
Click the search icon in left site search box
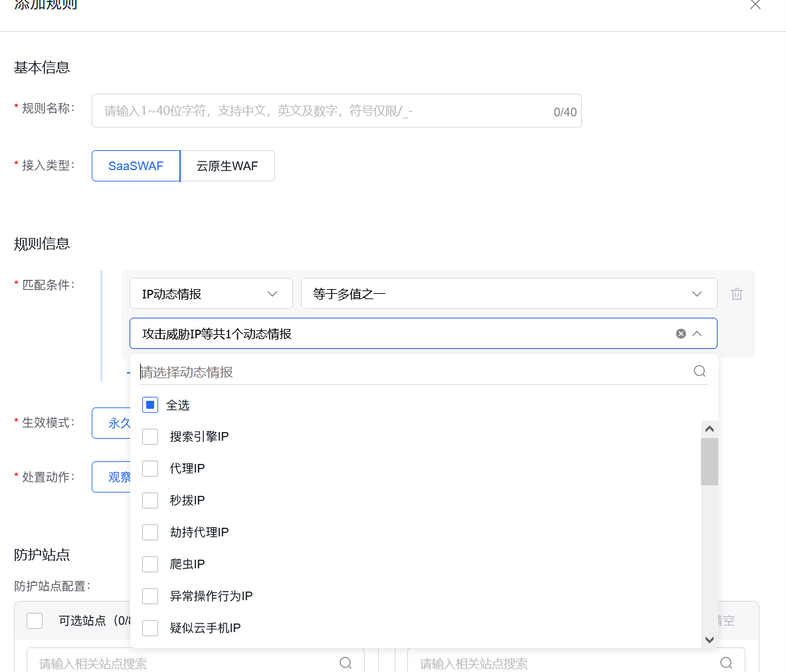click(345, 663)
